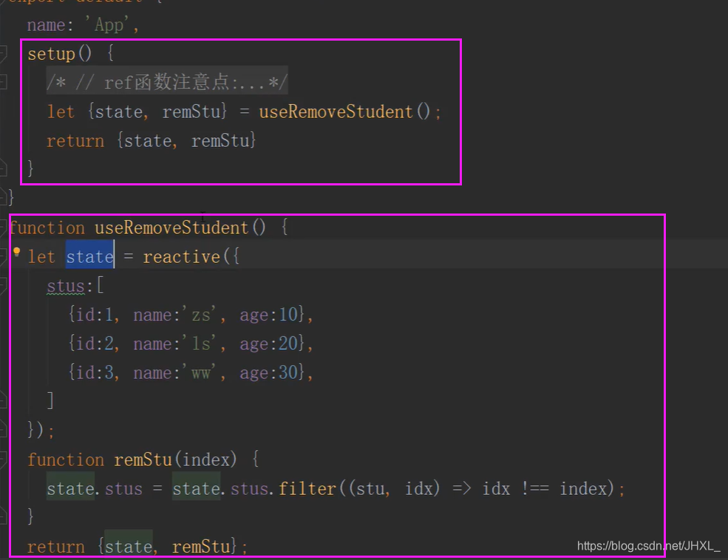Click the 'ls' name string
The image size is (728, 560).
point(203,344)
